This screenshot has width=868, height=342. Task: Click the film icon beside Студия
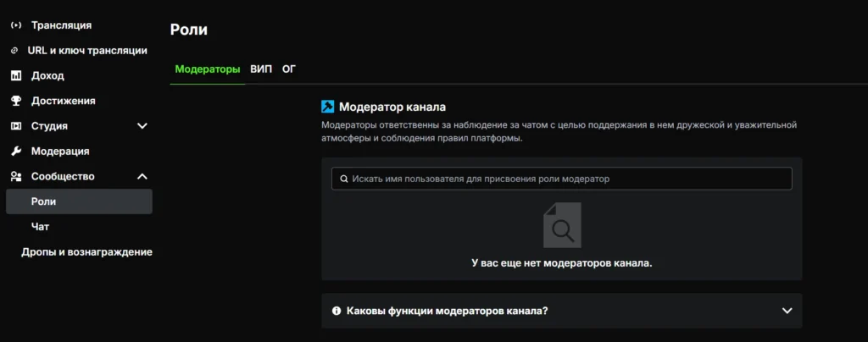pos(16,126)
